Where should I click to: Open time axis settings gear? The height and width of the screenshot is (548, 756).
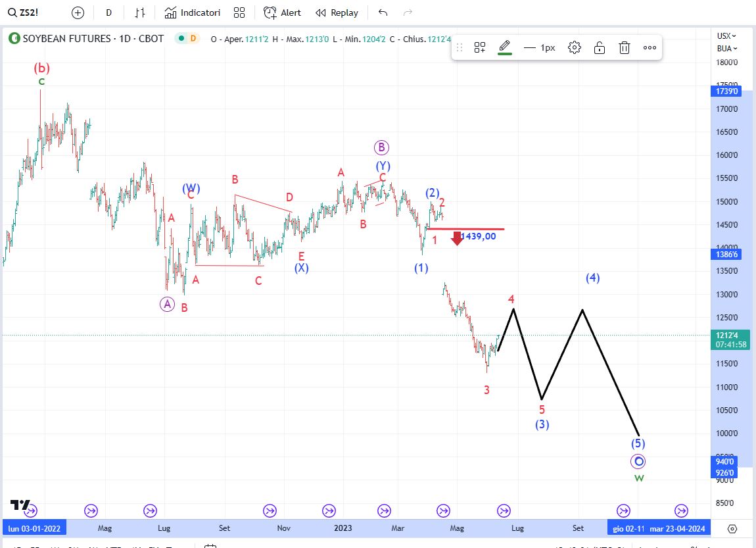coord(732,529)
